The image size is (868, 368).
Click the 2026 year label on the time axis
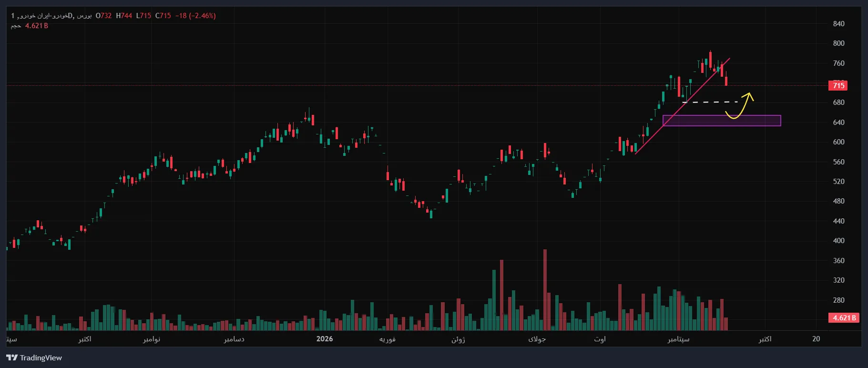pos(325,339)
